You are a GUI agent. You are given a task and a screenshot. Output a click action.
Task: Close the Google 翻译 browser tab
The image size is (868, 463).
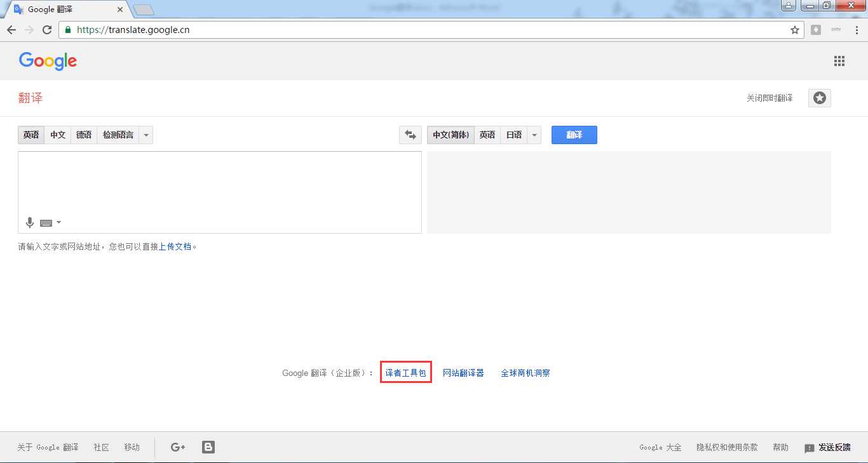click(x=120, y=10)
